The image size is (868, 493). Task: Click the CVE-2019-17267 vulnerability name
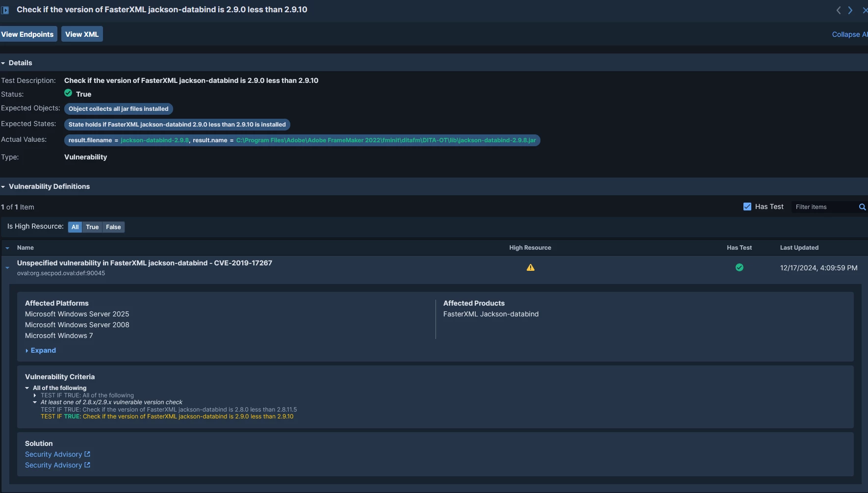coord(145,263)
